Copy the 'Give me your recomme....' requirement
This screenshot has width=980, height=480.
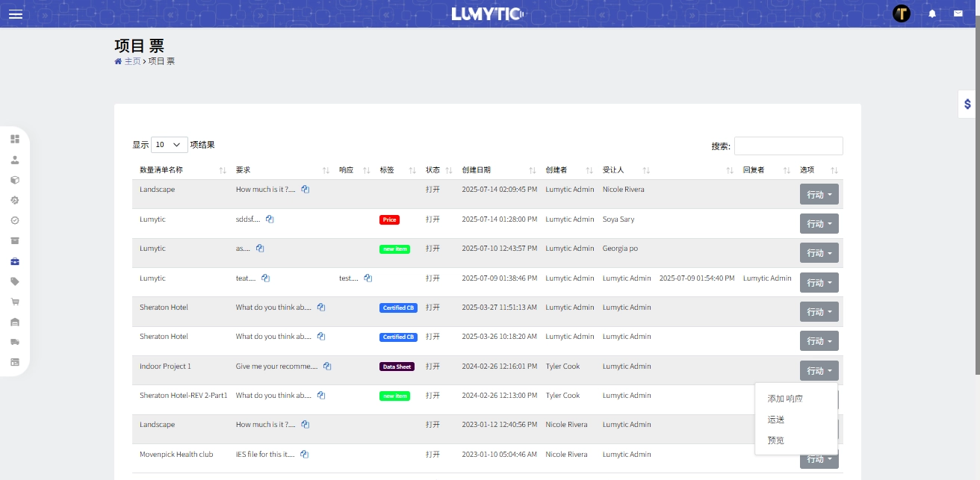pyautogui.click(x=327, y=367)
